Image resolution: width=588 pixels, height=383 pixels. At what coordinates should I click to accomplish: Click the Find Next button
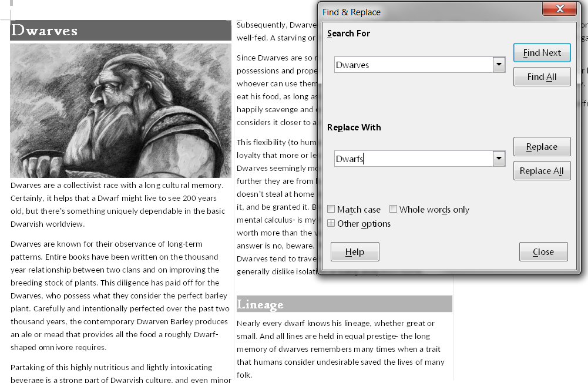pos(542,53)
